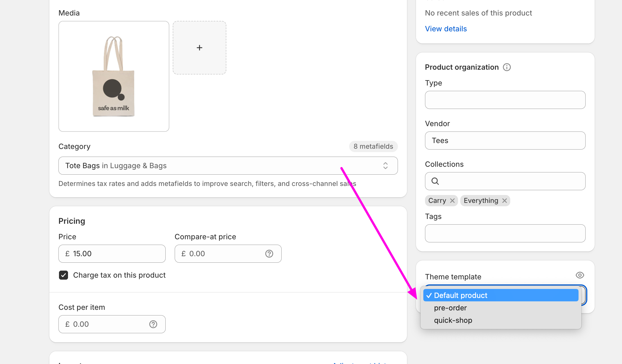Remove the Carry collection tag
622x364 pixels.
click(452, 201)
